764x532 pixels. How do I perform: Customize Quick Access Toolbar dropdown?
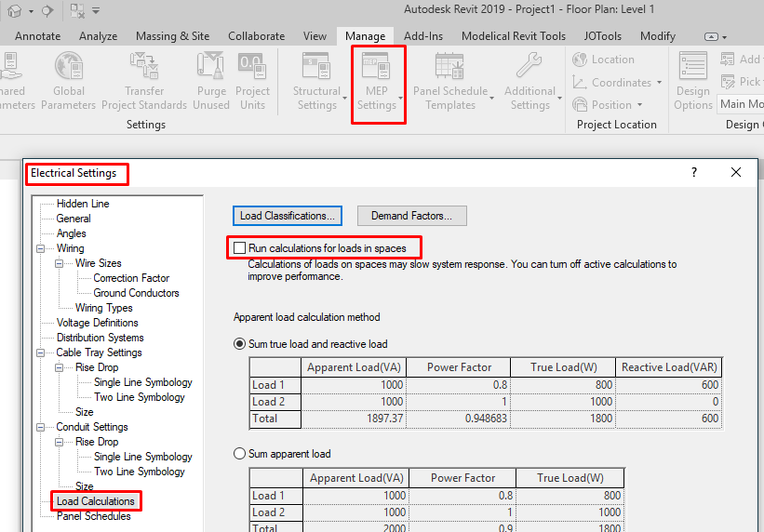(x=96, y=10)
